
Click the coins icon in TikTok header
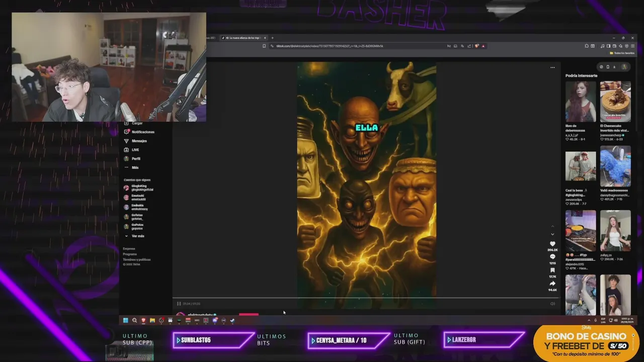click(601, 67)
